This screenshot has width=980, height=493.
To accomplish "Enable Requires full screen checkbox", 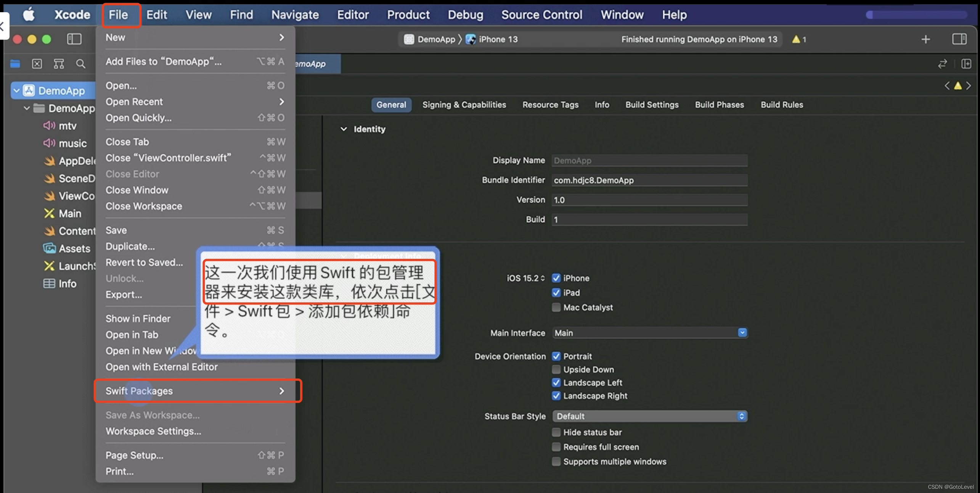I will click(556, 447).
